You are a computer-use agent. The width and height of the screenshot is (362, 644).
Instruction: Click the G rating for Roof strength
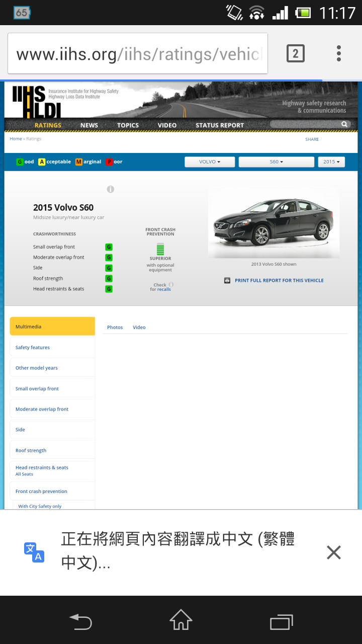[109, 279]
